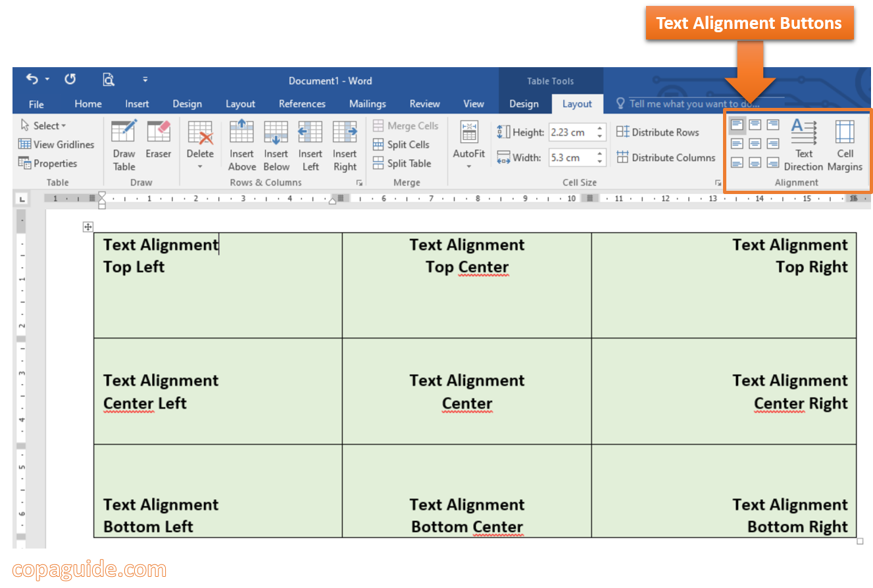Apply Align Center alignment

coord(754,143)
